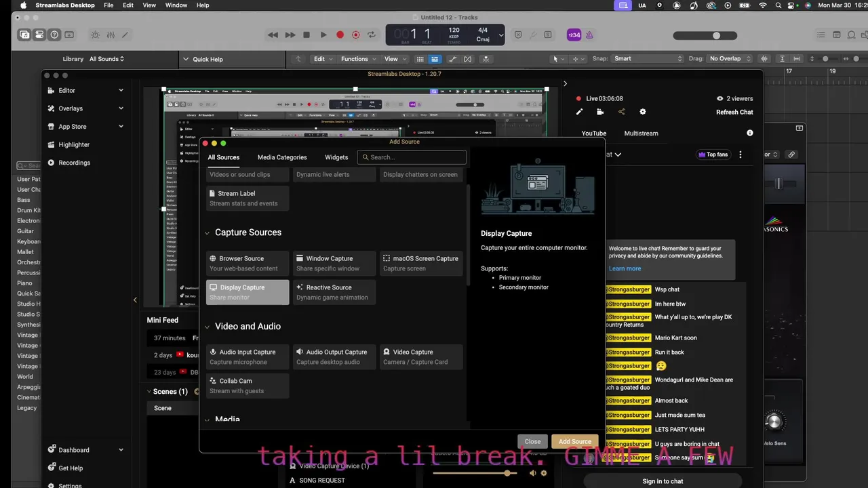The image size is (868, 488).
Task: Open Drag No Overlap dropdown
Action: click(x=730, y=58)
